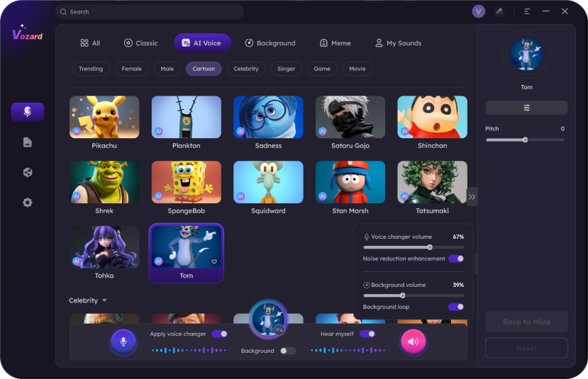The image size is (588, 379).
Task: Collapse the Celebrity section arrow
Action: click(x=104, y=300)
